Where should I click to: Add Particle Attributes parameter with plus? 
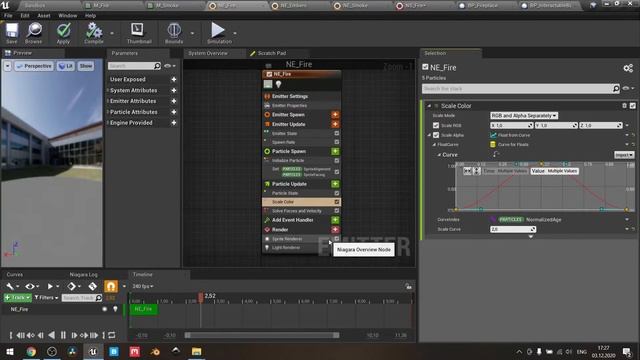[x=174, y=112]
